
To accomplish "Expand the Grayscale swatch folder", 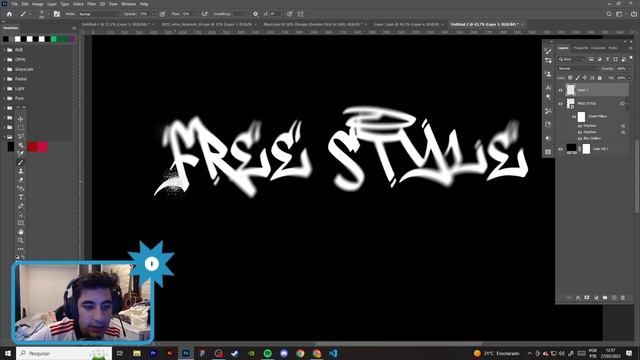I will pyautogui.click(x=4, y=69).
